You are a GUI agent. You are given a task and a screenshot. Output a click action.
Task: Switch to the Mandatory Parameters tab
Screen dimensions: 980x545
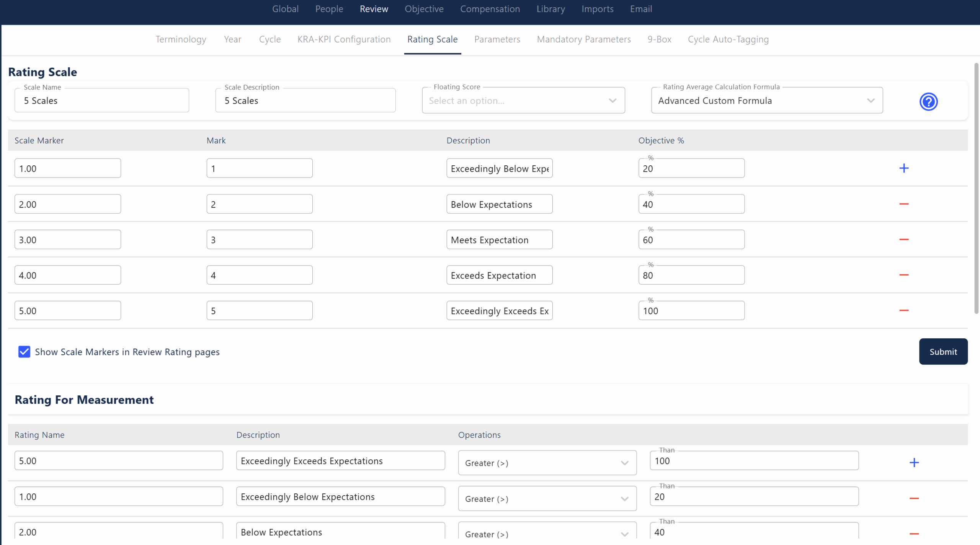(584, 39)
